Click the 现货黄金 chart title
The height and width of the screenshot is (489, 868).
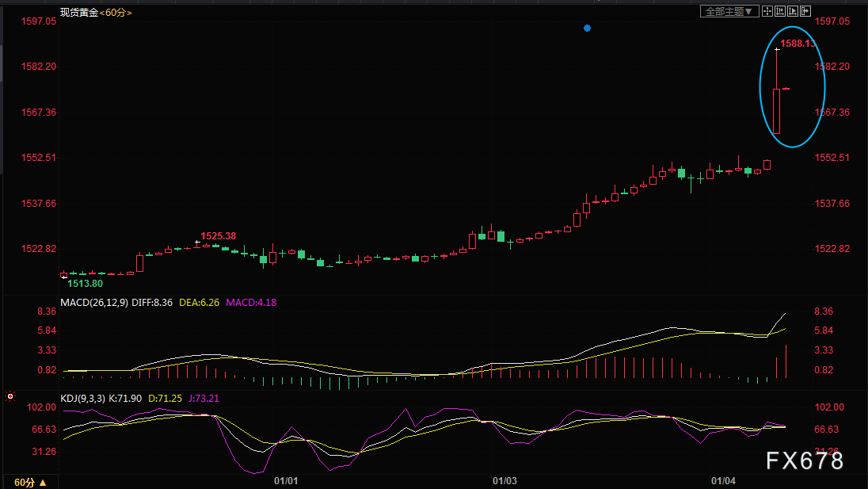click(x=79, y=12)
